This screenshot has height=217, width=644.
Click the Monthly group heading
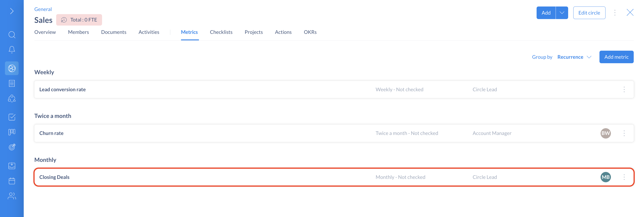tap(45, 160)
